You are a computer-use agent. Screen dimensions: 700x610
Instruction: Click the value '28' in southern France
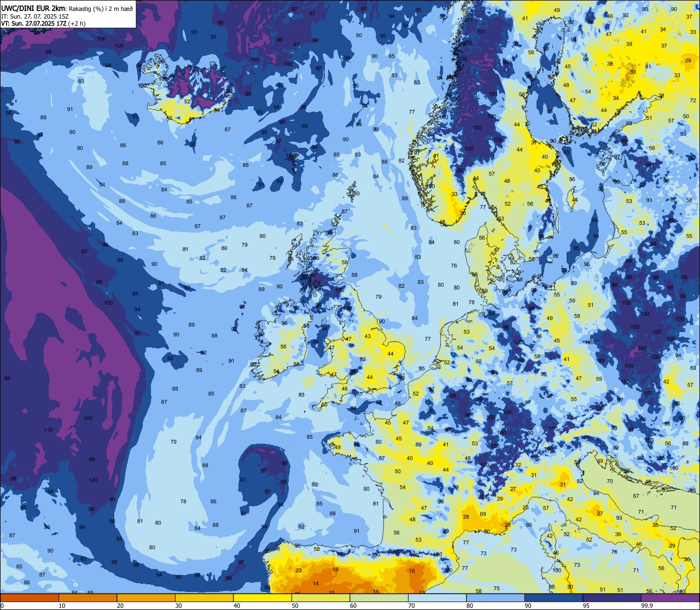point(466,517)
